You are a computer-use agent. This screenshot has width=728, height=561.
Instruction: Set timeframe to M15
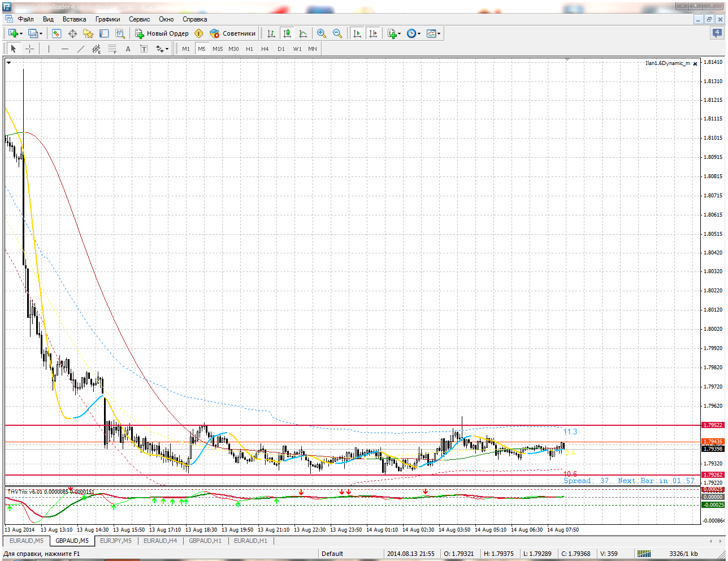218,49
